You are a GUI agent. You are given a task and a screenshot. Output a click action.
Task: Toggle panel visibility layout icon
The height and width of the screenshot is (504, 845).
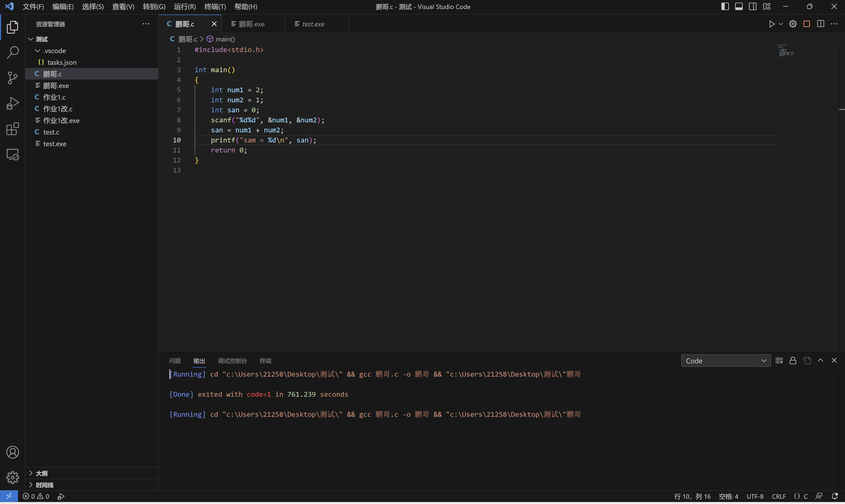tap(739, 6)
